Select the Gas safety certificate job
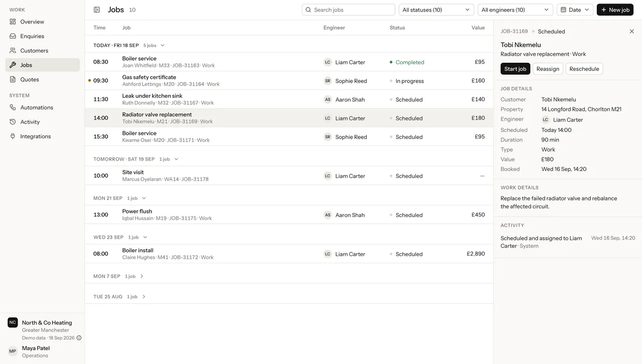This screenshot has height=364, width=642. (x=289, y=81)
